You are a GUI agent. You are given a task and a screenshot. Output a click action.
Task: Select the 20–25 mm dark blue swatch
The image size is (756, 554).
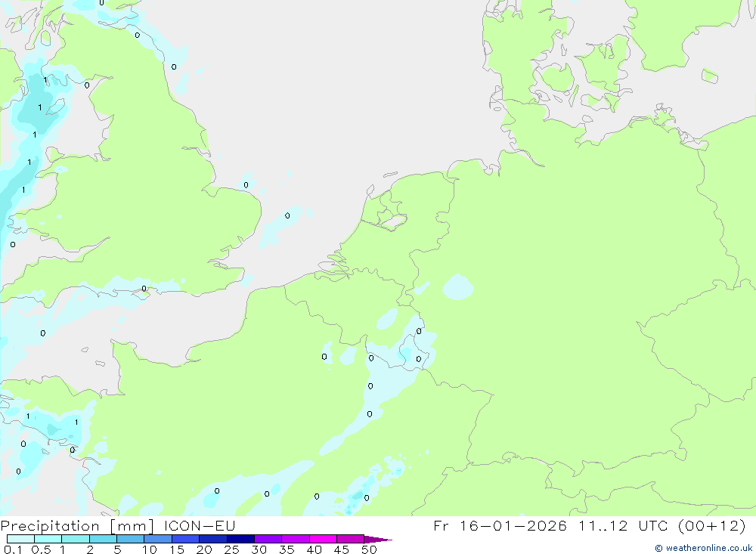click(213, 539)
